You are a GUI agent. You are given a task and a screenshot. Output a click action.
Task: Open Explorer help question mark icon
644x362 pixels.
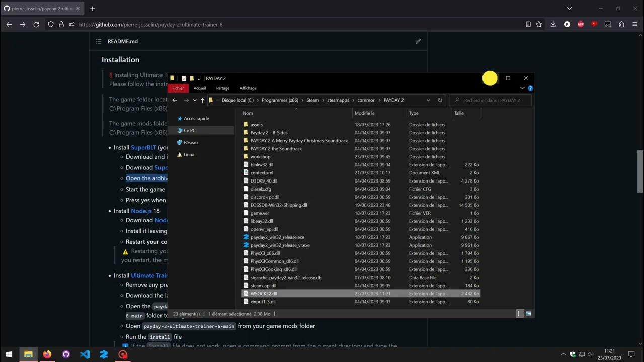click(x=530, y=88)
